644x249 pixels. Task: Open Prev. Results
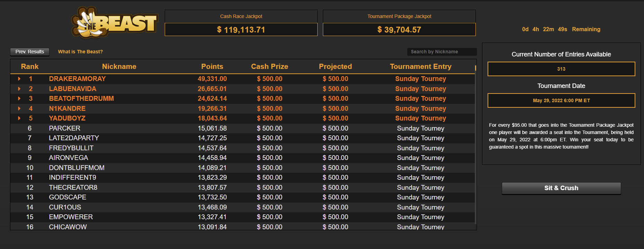(30, 52)
